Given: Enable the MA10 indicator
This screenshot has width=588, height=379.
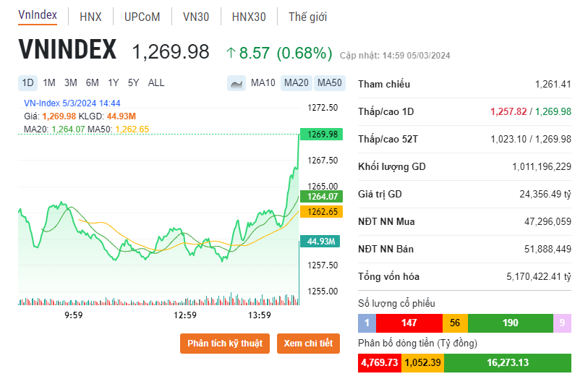Looking at the screenshot, I should pos(263,83).
